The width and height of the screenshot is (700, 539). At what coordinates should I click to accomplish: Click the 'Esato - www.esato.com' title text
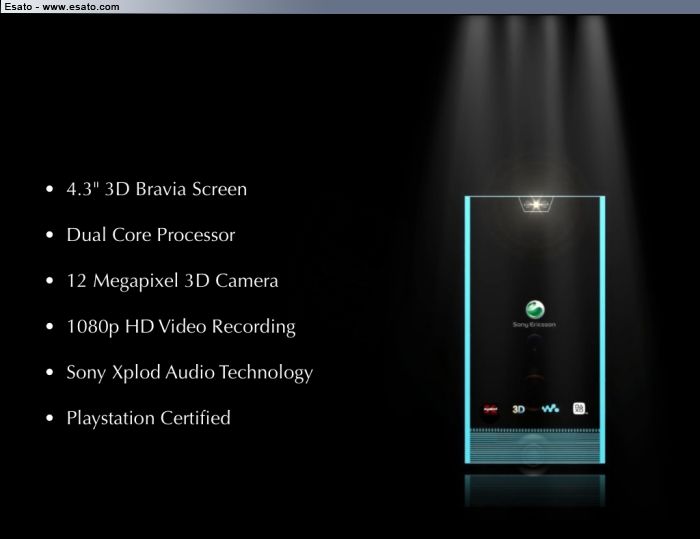62,7
